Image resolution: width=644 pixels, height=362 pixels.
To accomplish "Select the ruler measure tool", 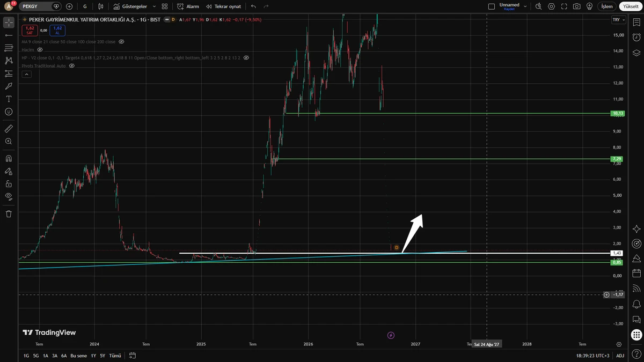I will tap(9, 129).
